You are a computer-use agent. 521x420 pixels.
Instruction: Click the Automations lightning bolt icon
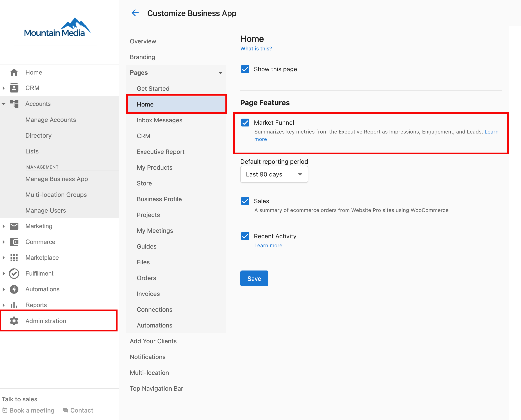tap(14, 289)
